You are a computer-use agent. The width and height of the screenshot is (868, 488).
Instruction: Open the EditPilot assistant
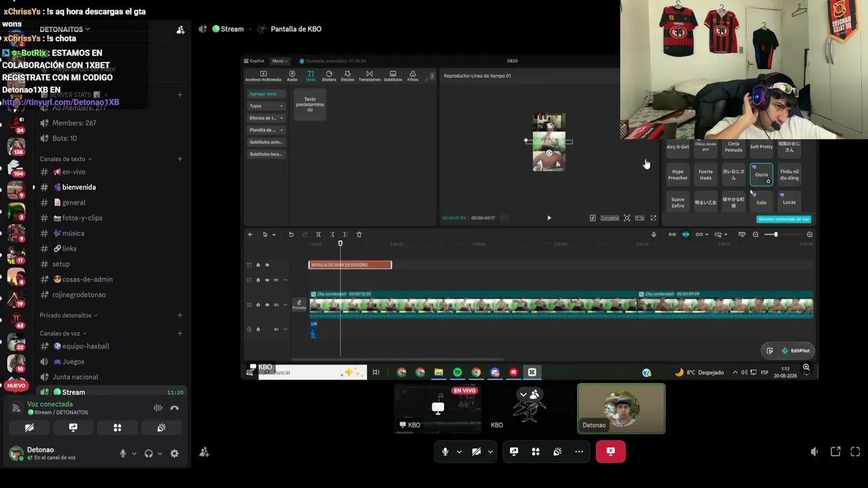click(795, 351)
